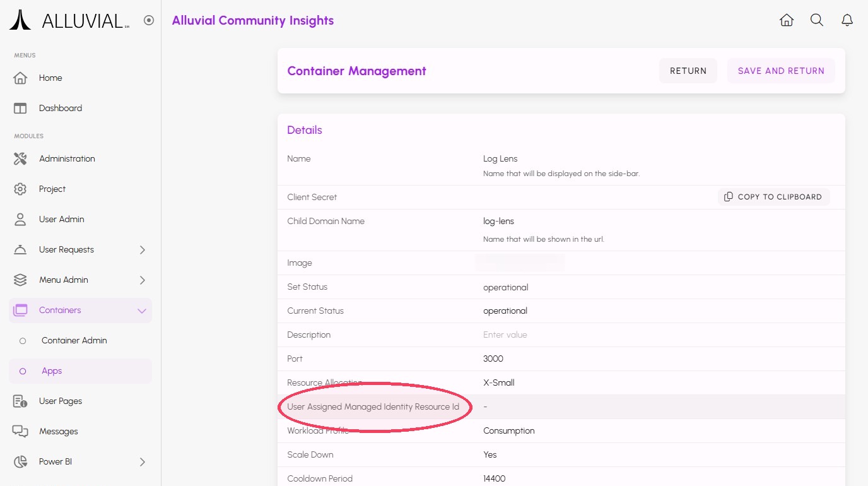Click the Home sidebar house icon
Screen dimensions: 868x486
20,78
